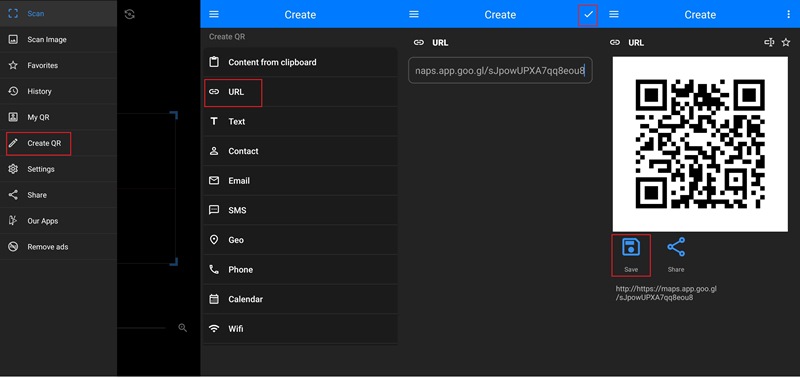
Task: Open the three-dot overflow menu
Action: [789, 14]
